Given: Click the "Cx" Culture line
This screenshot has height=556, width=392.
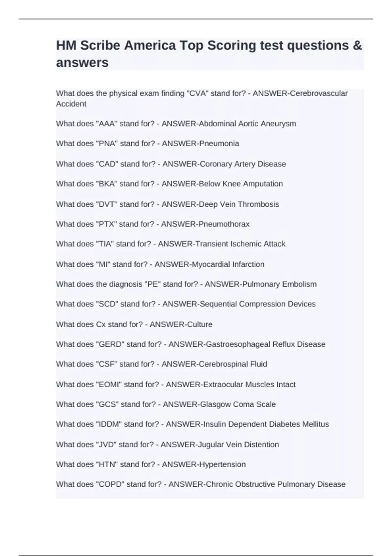Looking at the screenshot, I should point(134,324).
